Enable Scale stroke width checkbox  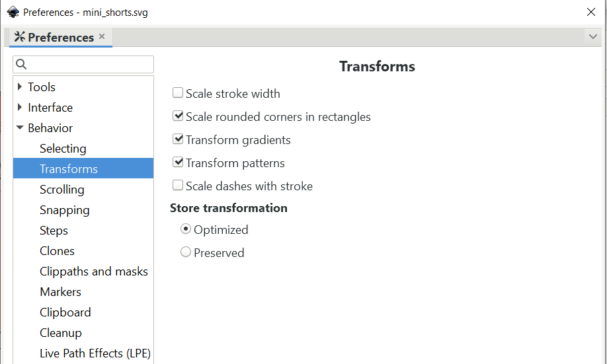(x=178, y=93)
